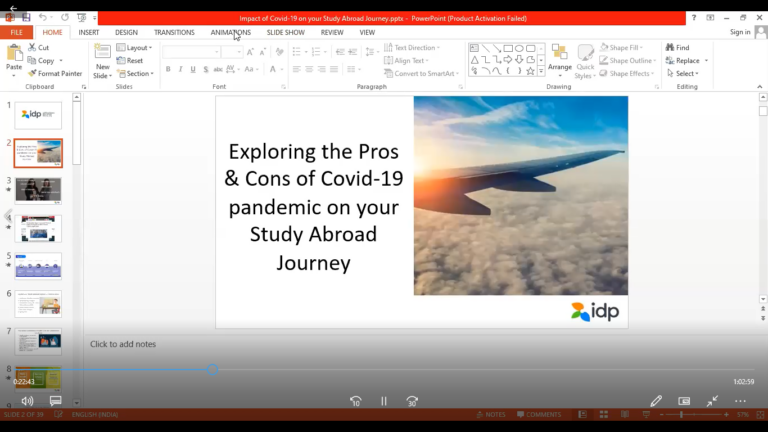
Task: Expand the Select dropdown in Editing
Action: pos(686,73)
